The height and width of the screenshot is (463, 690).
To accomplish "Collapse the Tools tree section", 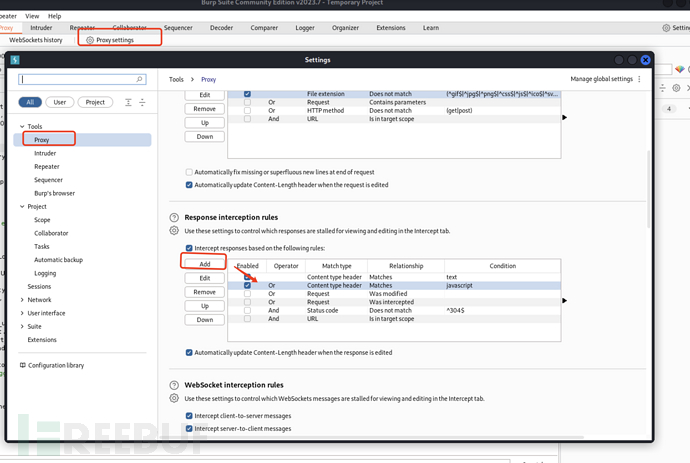I will [22, 127].
